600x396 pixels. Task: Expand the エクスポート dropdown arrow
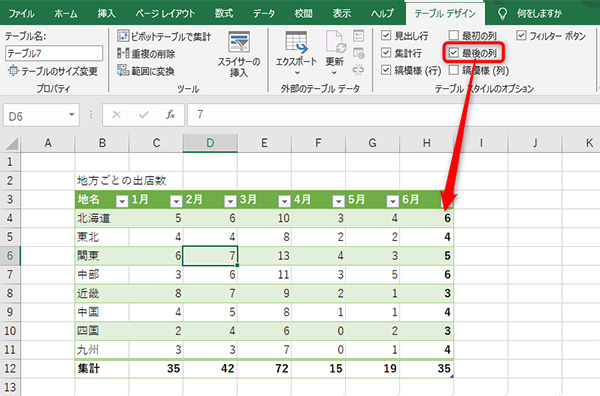pos(297,73)
